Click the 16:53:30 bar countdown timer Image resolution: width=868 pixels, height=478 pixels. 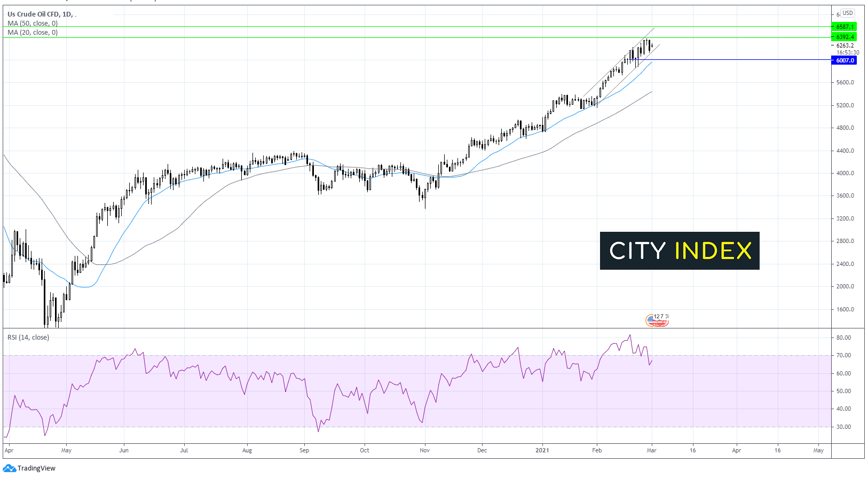coord(847,52)
